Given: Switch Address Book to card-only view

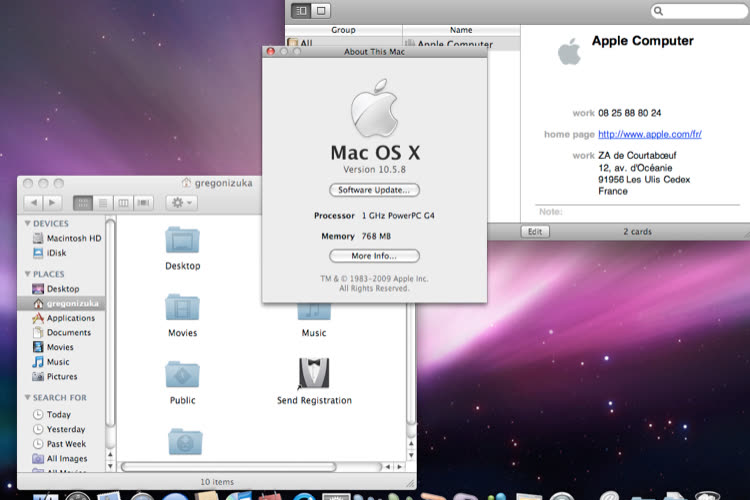Looking at the screenshot, I should [x=321, y=10].
